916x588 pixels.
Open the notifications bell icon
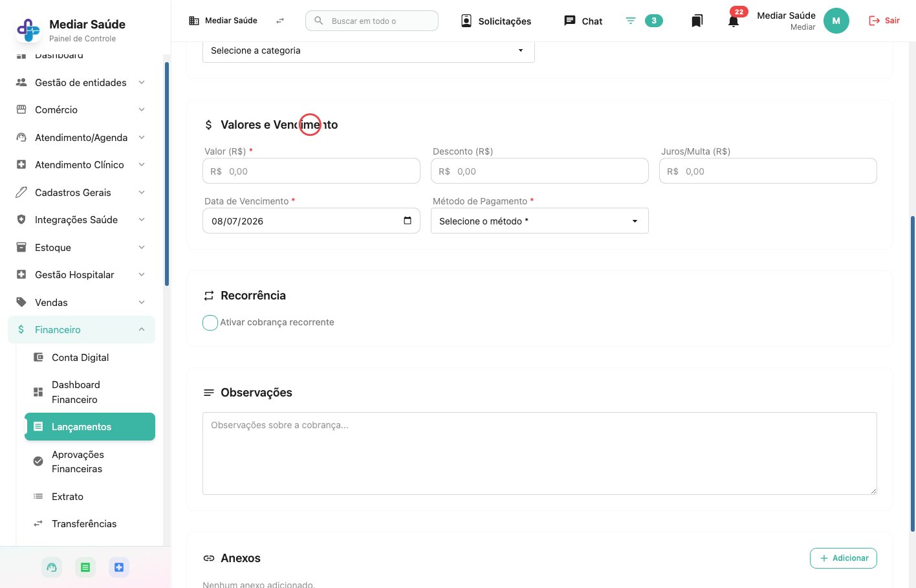733,21
